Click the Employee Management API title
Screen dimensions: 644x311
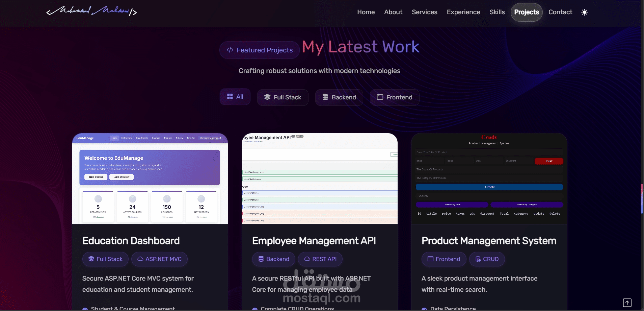(x=314, y=241)
